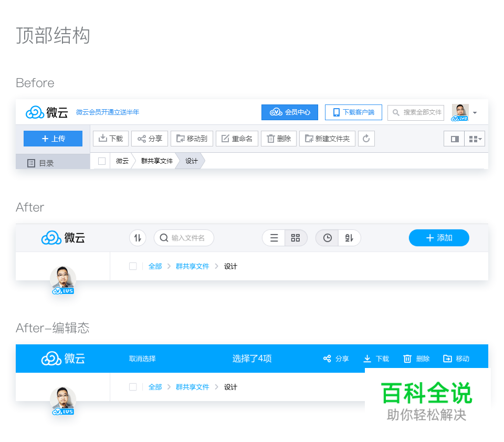This screenshot has width=504, height=442.
Task: Click the 删除 trash icon in edit bar
Action: tap(416, 358)
